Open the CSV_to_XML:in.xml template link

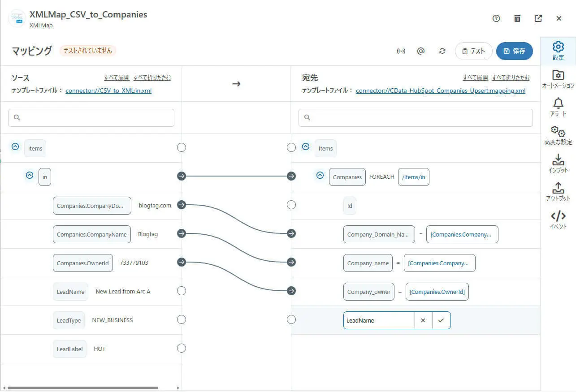[x=108, y=90]
